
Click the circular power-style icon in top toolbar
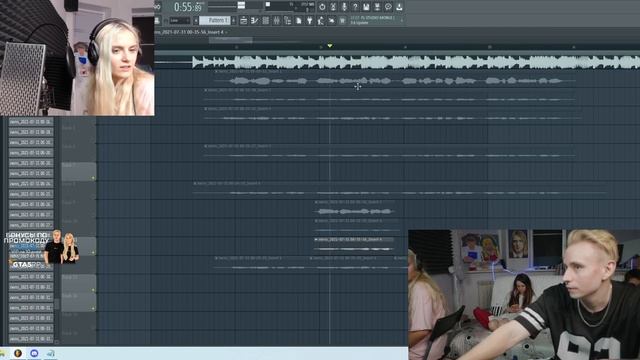tap(322, 7)
